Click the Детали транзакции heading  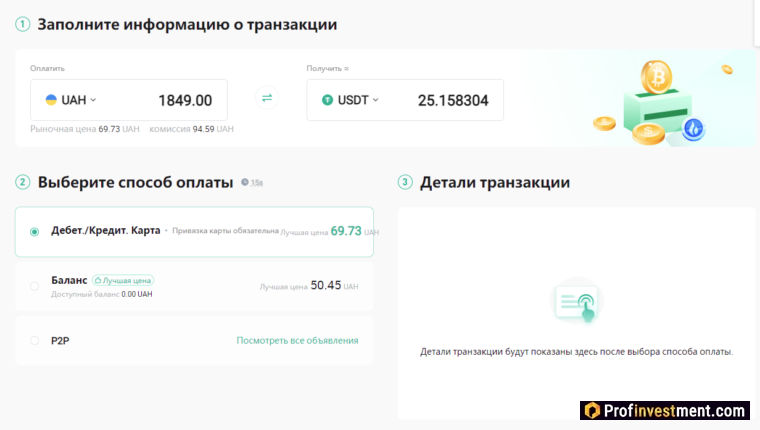tap(495, 182)
